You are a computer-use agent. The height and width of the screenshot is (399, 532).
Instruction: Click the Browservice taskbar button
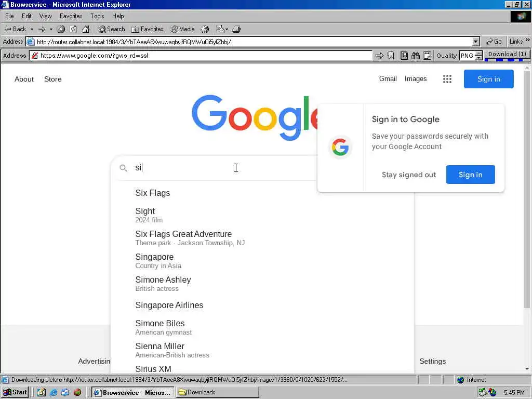pyautogui.click(x=132, y=392)
